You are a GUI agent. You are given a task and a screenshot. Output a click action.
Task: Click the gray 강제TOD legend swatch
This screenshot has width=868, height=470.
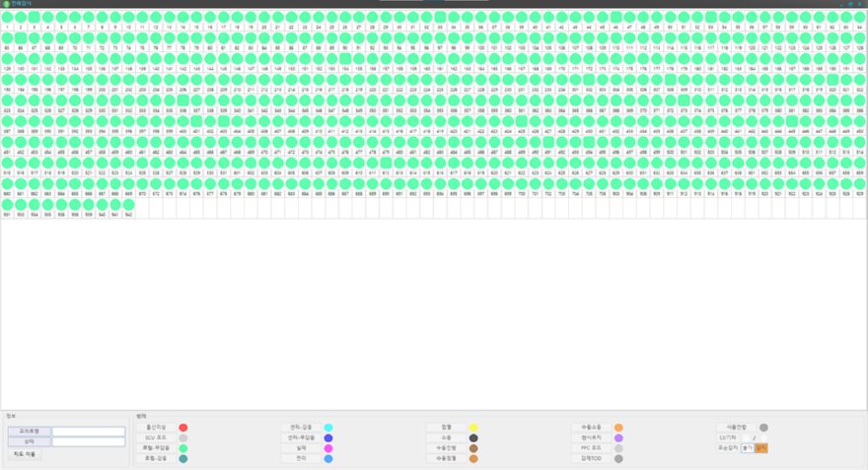coord(618,458)
